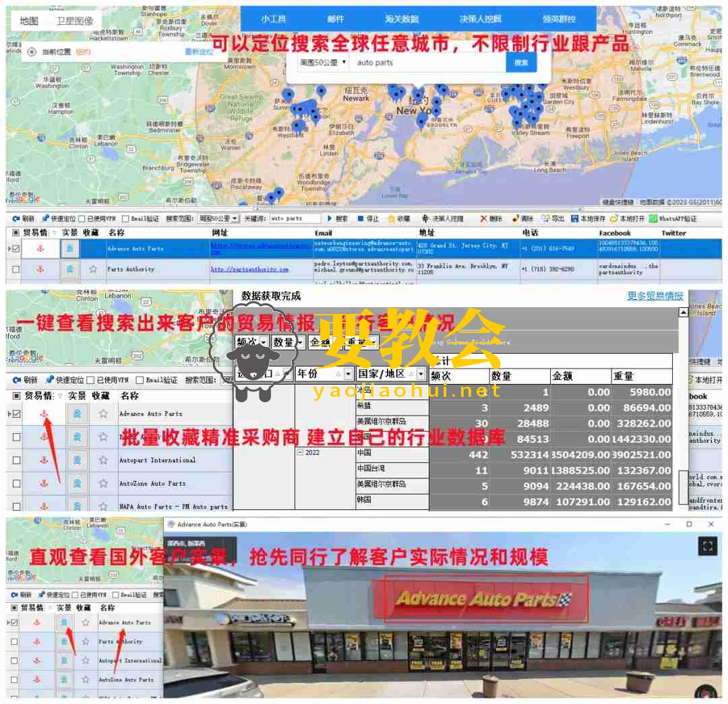
Task: Click 本地打开 folder icon beside 本地保存
Action: [x=614, y=218]
